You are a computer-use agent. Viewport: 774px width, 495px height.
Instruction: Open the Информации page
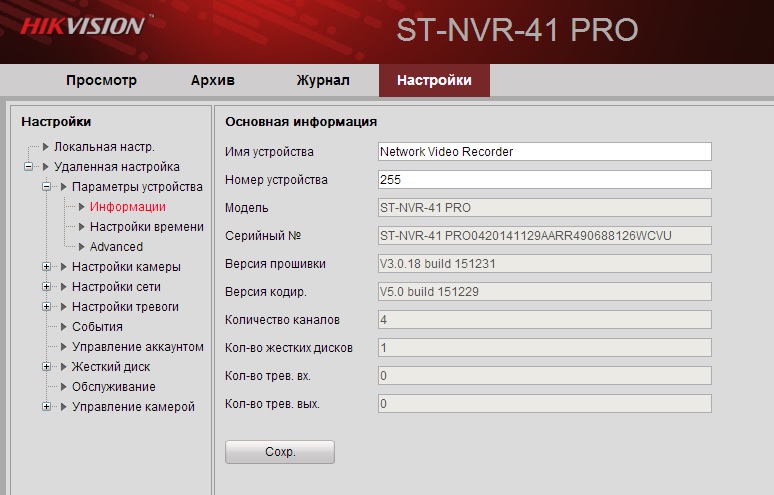tap(128, 207)
